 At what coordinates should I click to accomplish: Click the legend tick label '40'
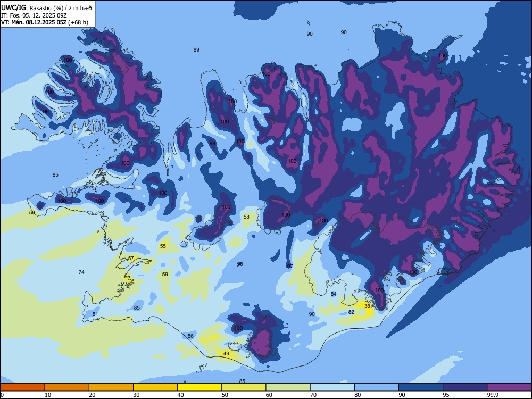coord(181,395)
